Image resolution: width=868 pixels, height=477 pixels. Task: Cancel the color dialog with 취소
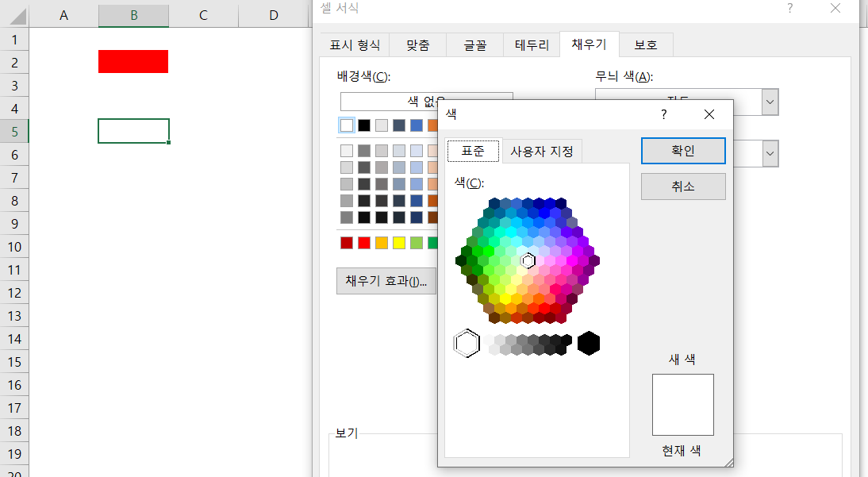point(683,186)
